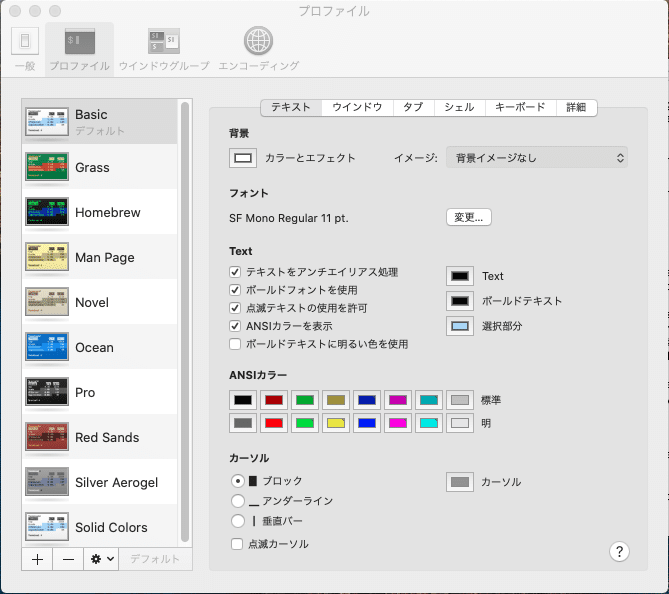Switch to the キーボード tab
669x594 pixels.
(521, 107)
